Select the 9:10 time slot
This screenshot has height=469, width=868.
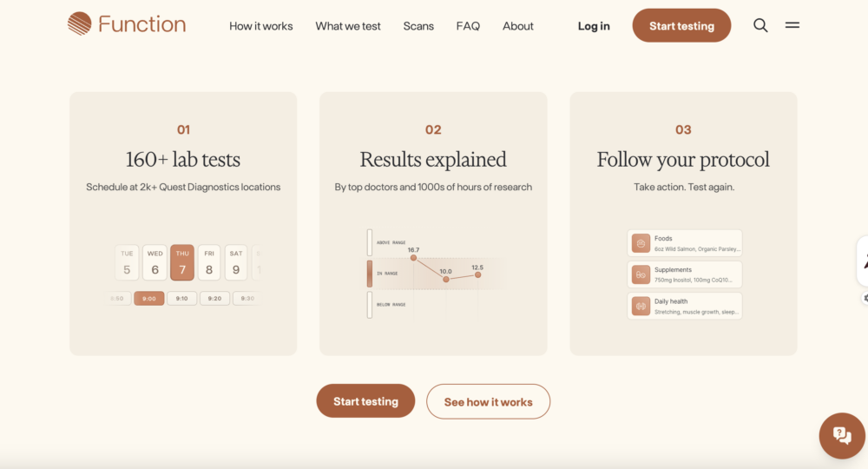click(x=181, y=298)
